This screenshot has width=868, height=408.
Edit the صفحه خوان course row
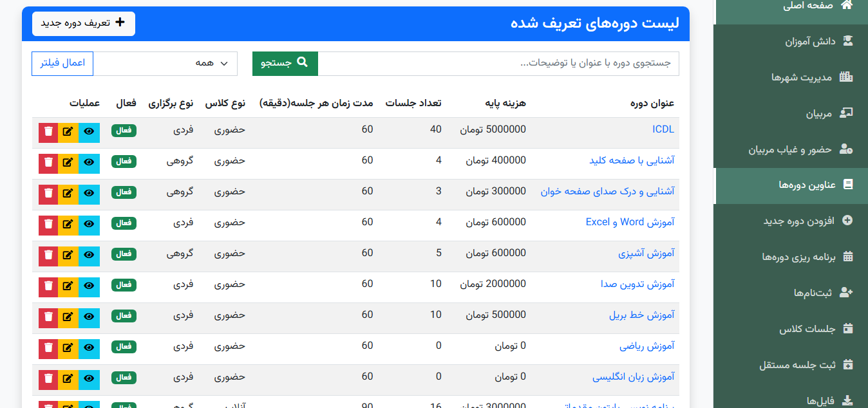68,194
